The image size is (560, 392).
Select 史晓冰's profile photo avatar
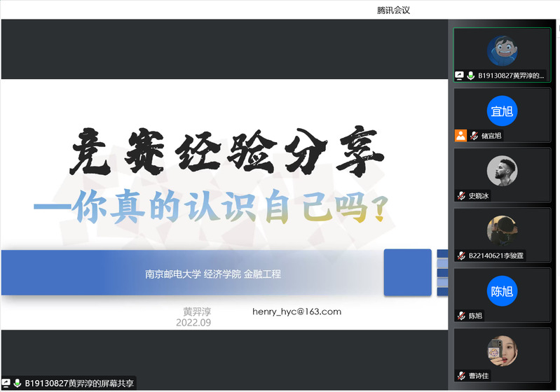point(502,170)
